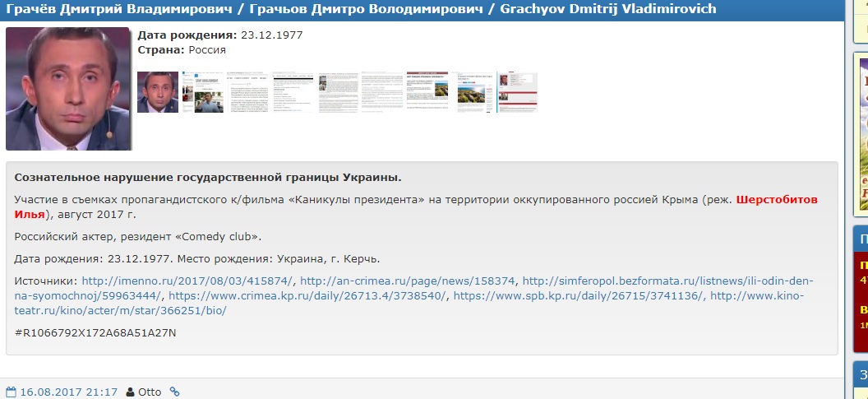Open the fifth thumbnail in the gallery
The image size is (868, 399).
[x=338, y=91]
